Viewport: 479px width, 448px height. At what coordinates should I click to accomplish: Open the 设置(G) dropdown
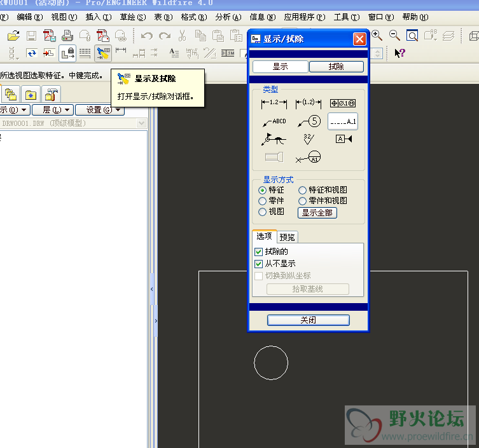[x=100, y=109]
